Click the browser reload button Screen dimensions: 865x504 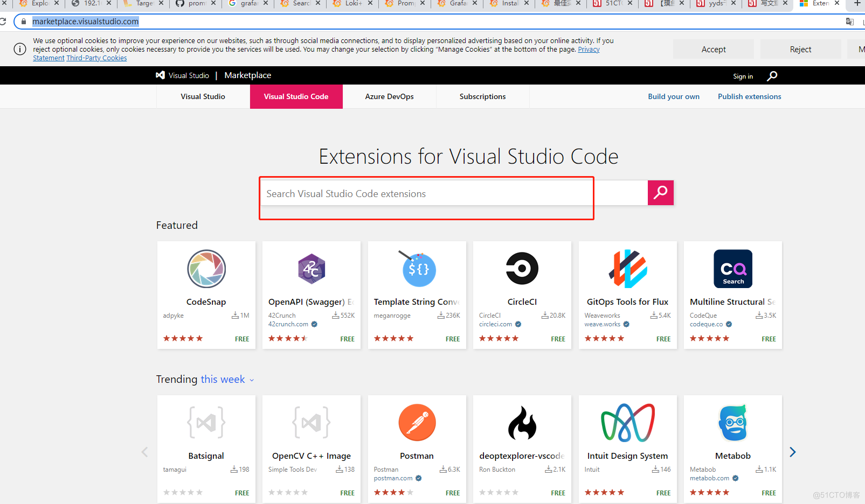[3, 22]
